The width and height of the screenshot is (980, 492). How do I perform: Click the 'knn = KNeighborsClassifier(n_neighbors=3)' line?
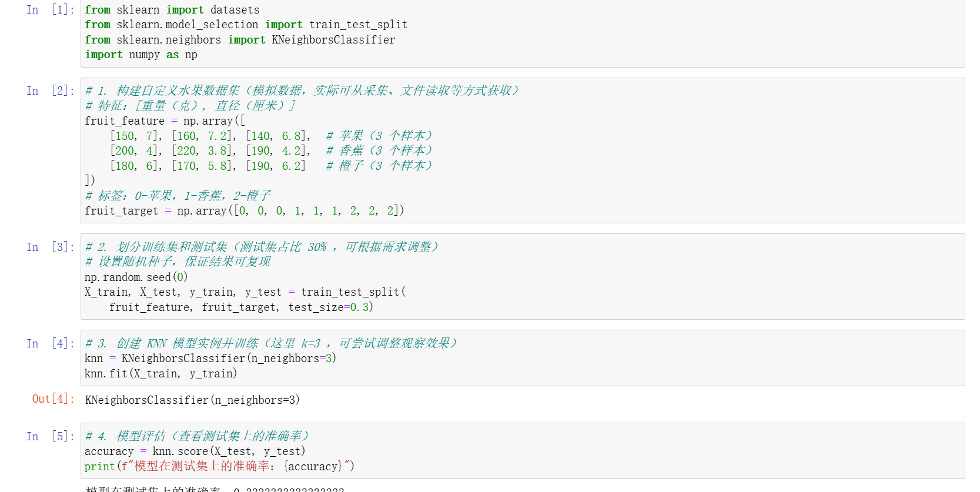(x=210, y=359)
